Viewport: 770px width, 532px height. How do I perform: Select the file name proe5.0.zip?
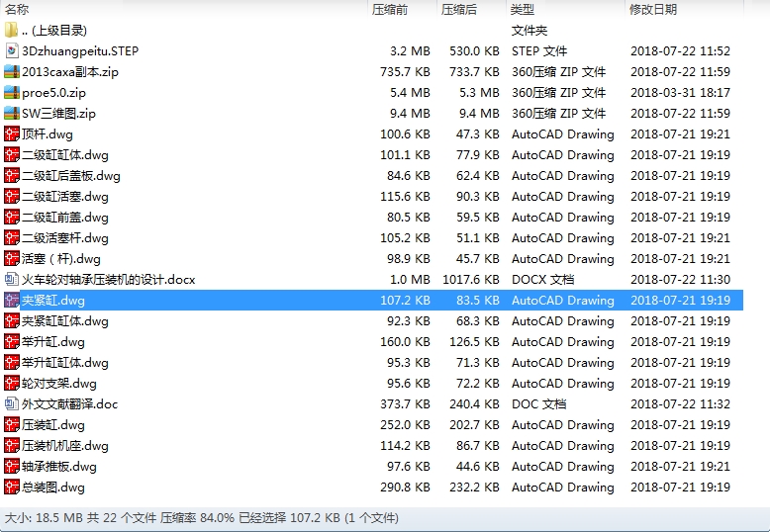54,93
